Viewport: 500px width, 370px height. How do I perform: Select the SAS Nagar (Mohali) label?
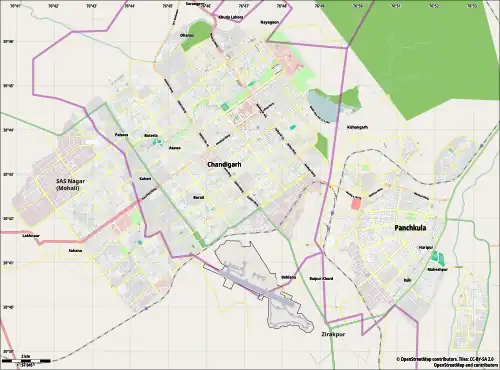pyautogui.click(x=70, y=185)
